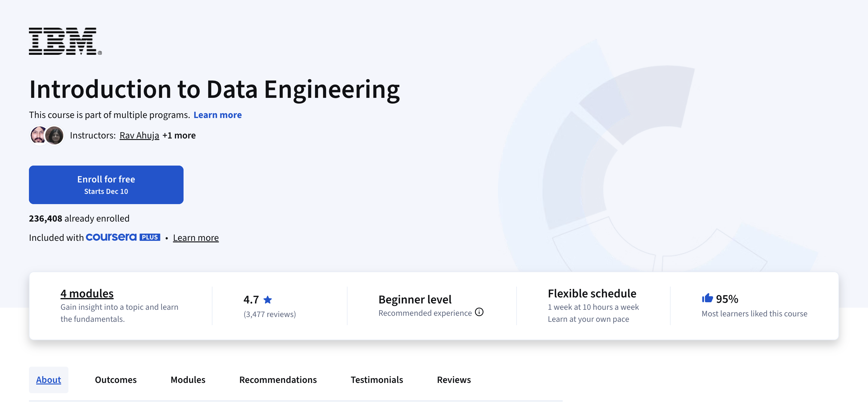
Task: Click the 3,477 reviews count
Action: click(269, 314)
